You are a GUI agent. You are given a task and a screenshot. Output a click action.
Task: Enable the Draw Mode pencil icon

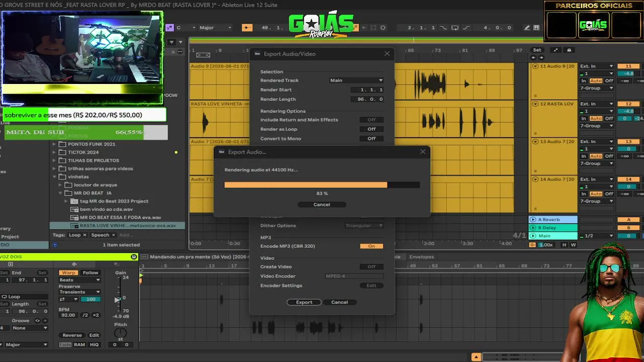coord(527,28)
